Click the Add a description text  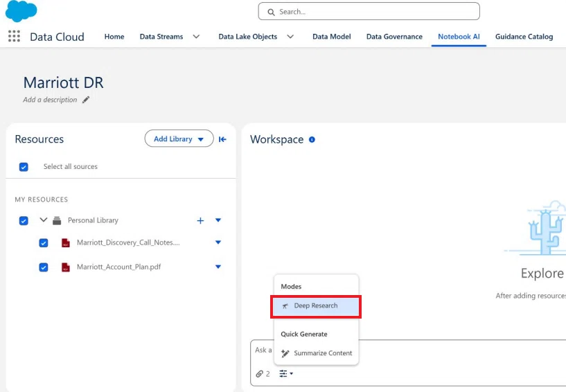coord(50,100)
